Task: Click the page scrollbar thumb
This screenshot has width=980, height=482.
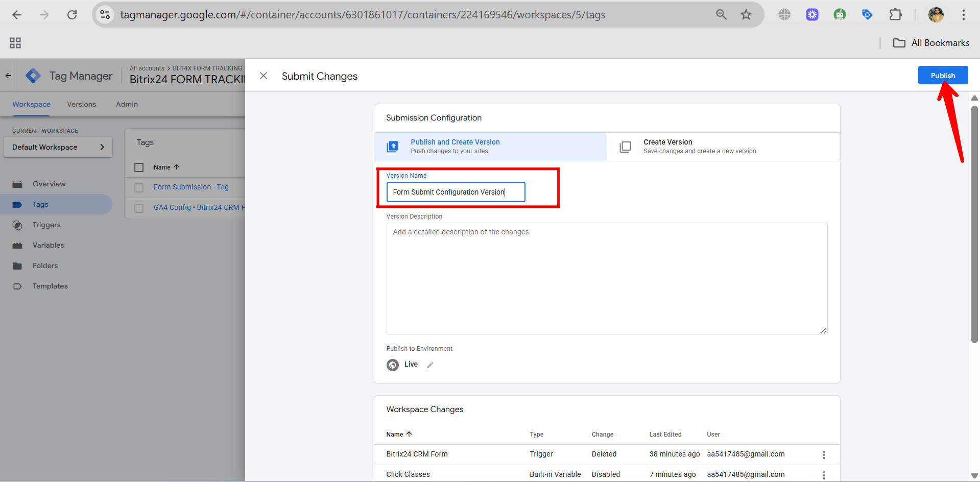Action: coord(974,225)
